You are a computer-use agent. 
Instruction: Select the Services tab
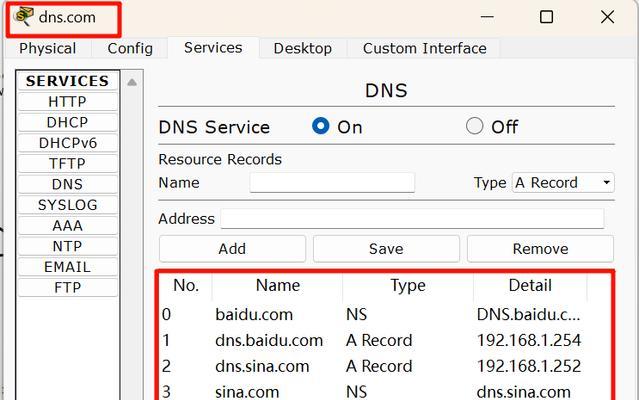pos(213,48)
